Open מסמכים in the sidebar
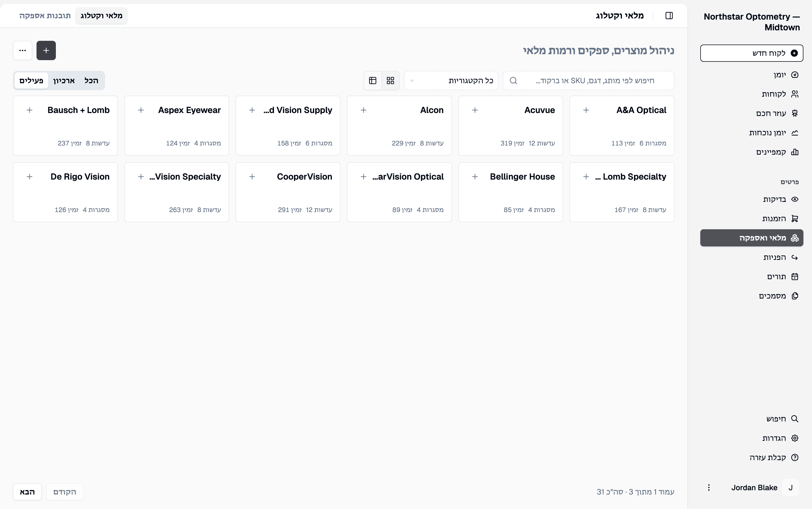 pos(752,296)
